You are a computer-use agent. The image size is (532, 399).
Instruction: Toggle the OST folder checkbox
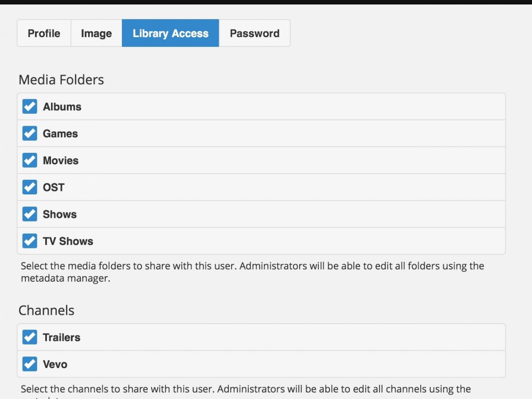pyautogui.click(x=30, y=187)
